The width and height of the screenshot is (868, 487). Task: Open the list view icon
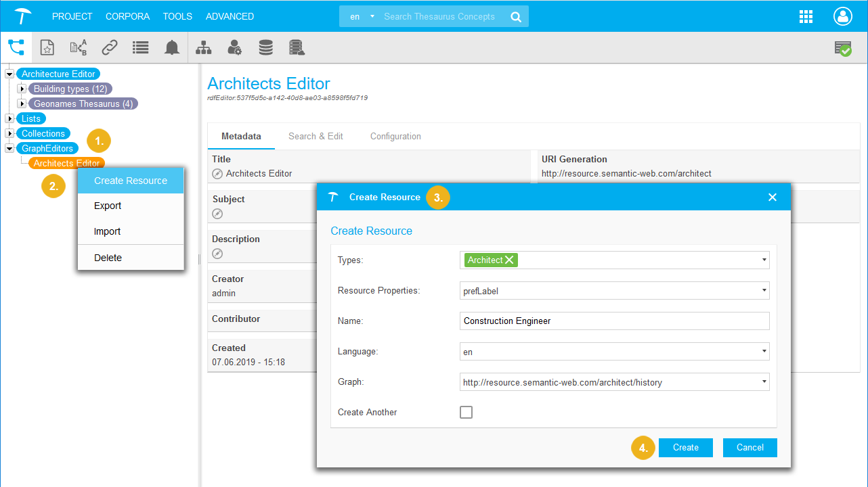140,47
